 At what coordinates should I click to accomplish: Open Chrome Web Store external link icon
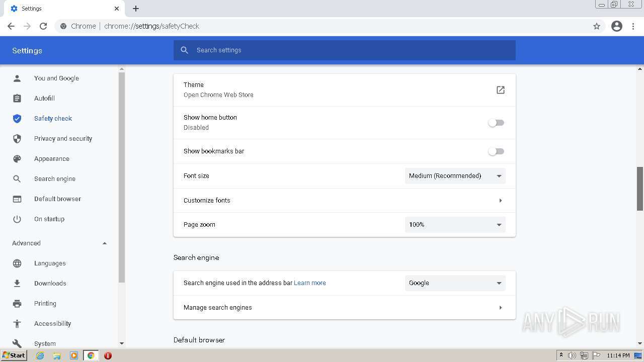pos(501,90)
